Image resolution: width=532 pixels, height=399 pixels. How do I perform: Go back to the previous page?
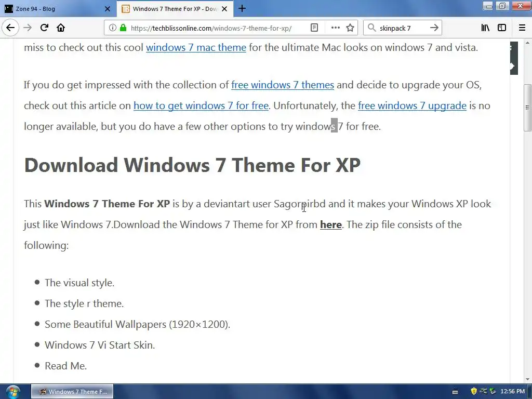tap(10, 28)
